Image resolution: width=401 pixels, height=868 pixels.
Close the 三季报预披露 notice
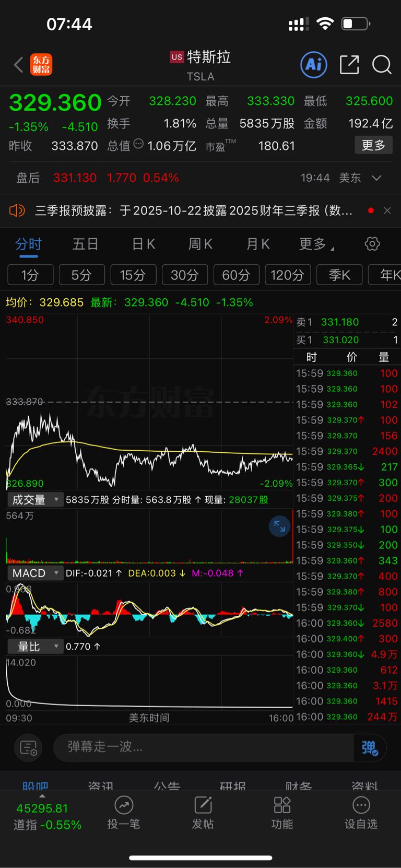point(387,210)
